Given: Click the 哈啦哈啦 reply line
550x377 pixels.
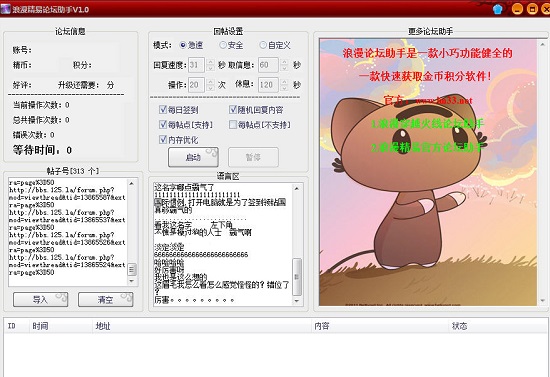Looking at the screenshot, I should [169, 262].
